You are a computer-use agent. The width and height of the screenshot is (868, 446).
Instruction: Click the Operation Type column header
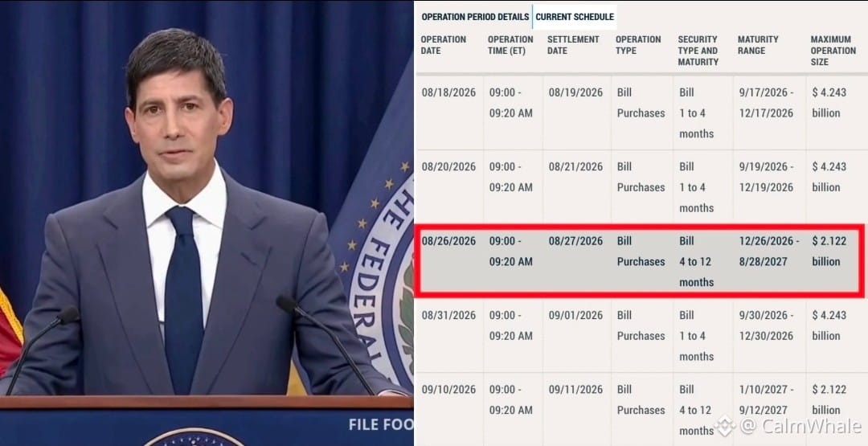(638, 45)
